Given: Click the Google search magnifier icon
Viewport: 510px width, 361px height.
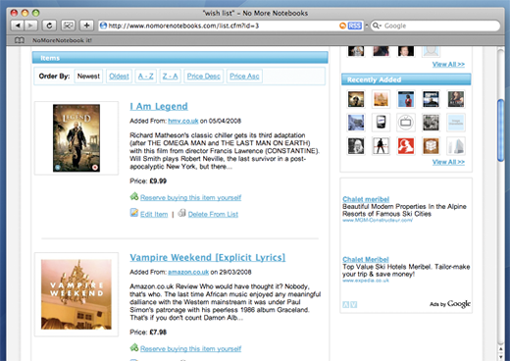Looking at the screenshot, I should 376,26.
